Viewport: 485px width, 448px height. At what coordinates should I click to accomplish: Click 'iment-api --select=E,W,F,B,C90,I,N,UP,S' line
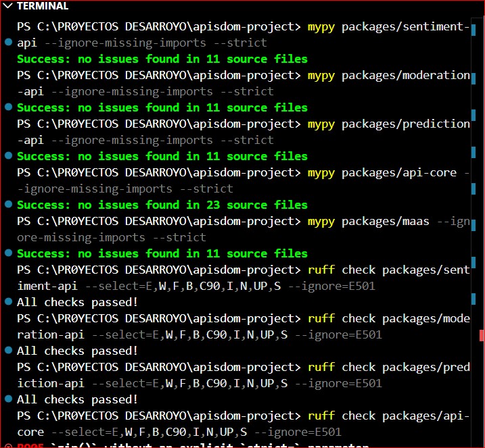pos(149,286)
